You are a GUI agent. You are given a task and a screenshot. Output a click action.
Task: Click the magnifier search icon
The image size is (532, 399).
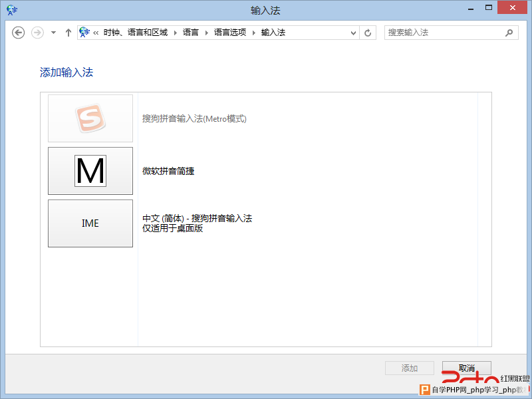(509, 33)
